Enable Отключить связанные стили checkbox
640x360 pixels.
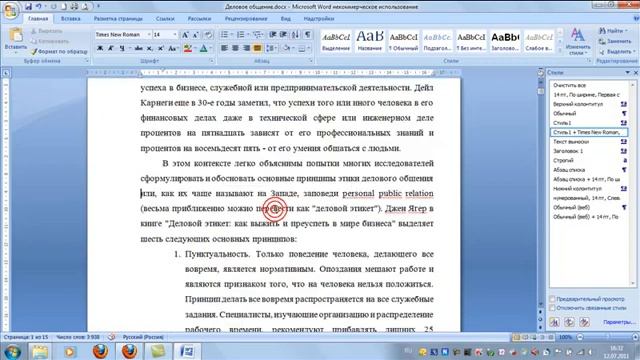point(552,308)
